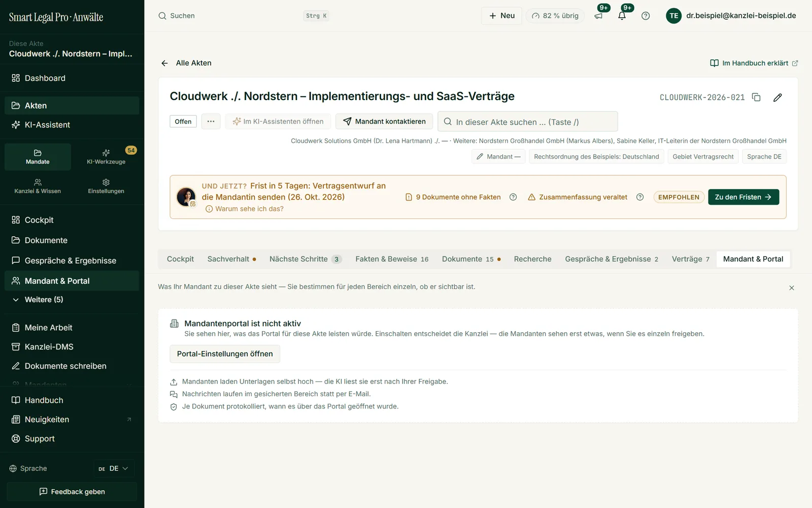Screen dimensions: 812x508
Task: Focus the global Suchen field
Action: (244, 16)
